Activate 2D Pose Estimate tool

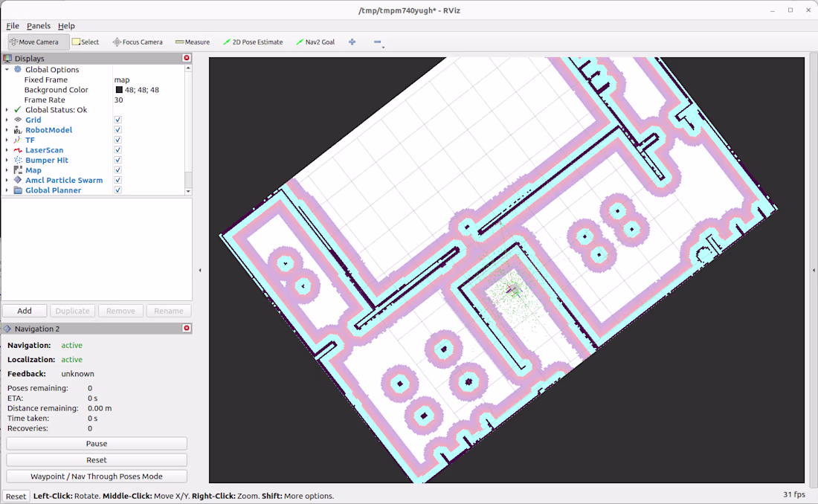point(253,42)
